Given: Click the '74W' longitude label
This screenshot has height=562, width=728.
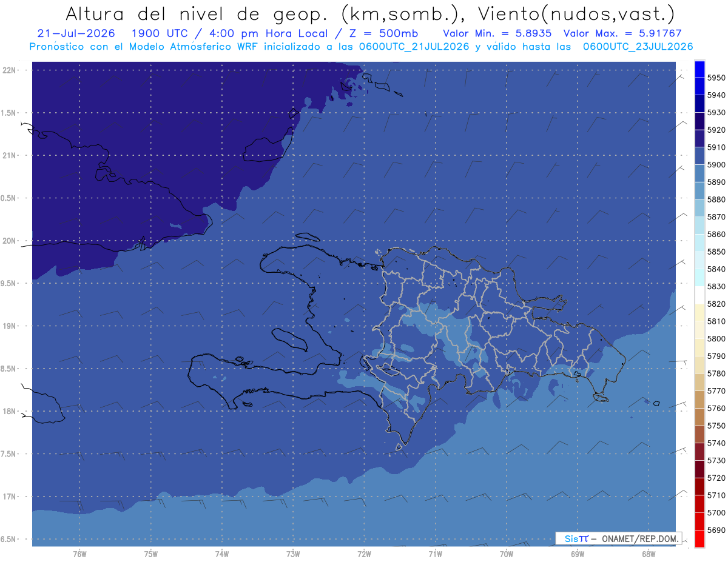Looking at the screenshot, I should click(222, 554).
